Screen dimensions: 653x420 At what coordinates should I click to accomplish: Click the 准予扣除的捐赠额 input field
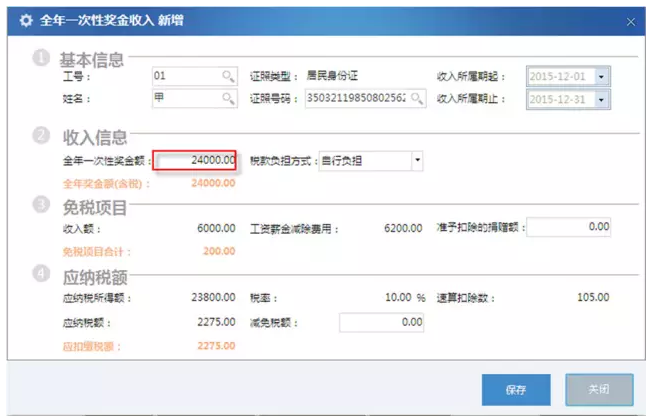(x=568, y=227)
